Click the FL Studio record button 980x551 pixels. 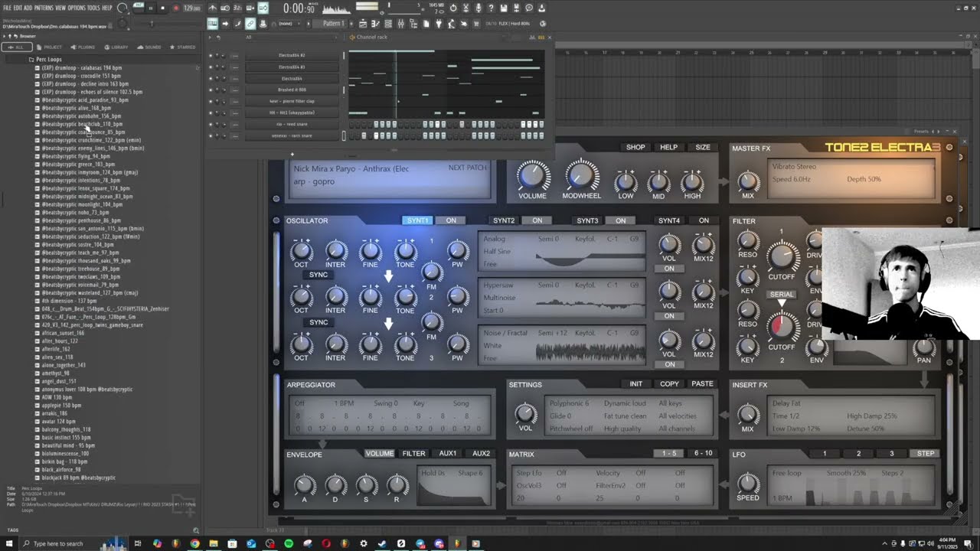(175, 8)
